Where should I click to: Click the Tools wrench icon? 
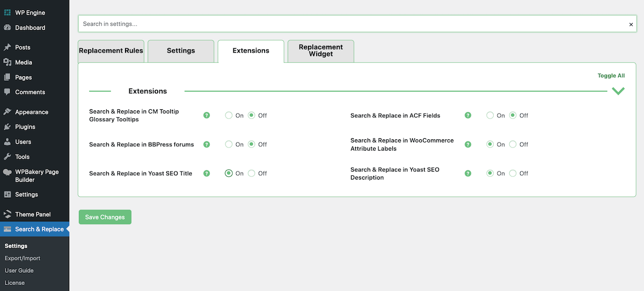coord(8,157)
